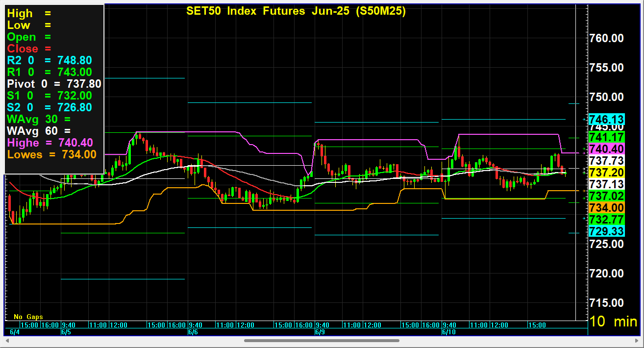Click the magenta 740.40 price tag

(x=607, y=149)
